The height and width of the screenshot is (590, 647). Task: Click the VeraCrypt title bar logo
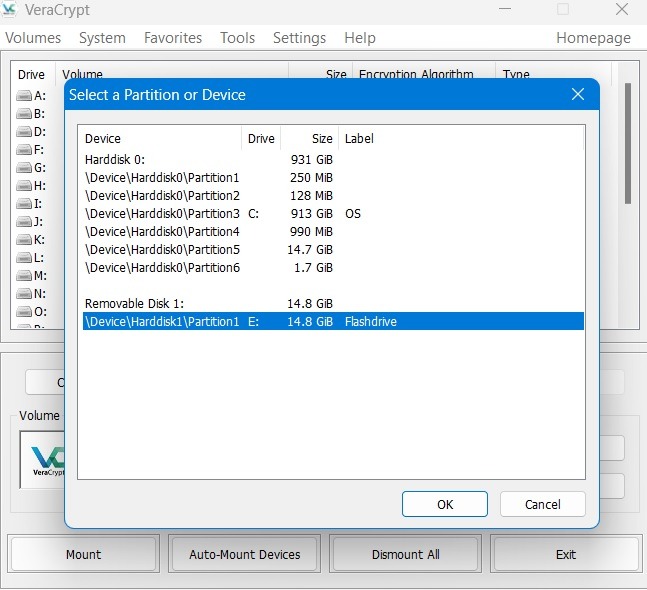point(9,9)
